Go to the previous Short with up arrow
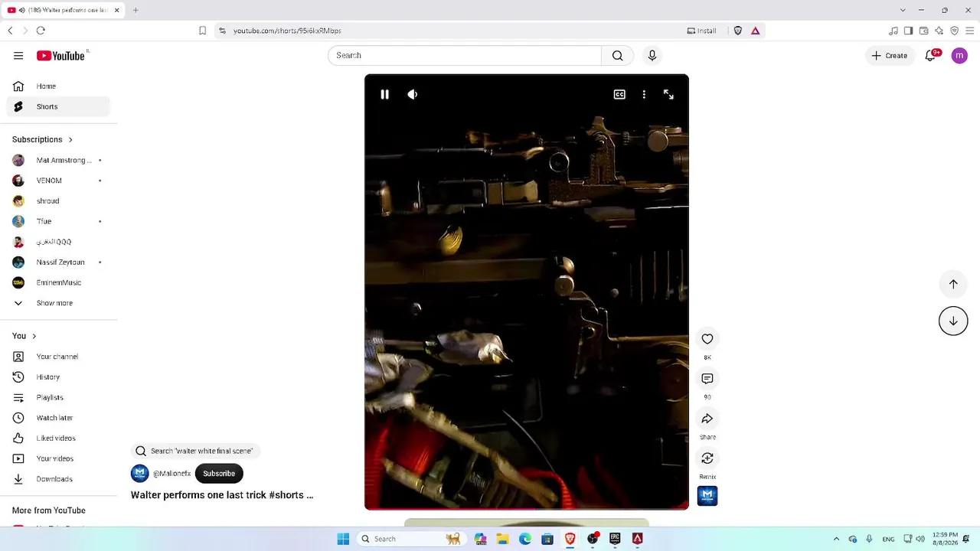The image size is (980, 551). [953, 284]
